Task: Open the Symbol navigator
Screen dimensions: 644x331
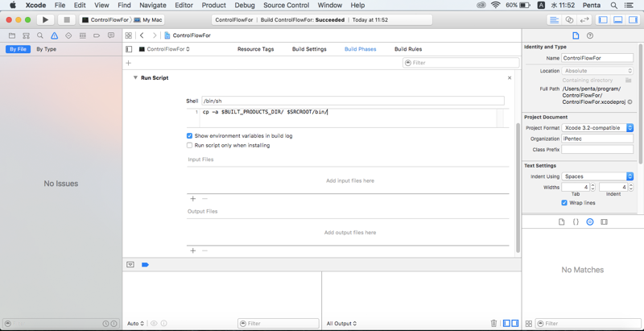Action: point(26,35)
